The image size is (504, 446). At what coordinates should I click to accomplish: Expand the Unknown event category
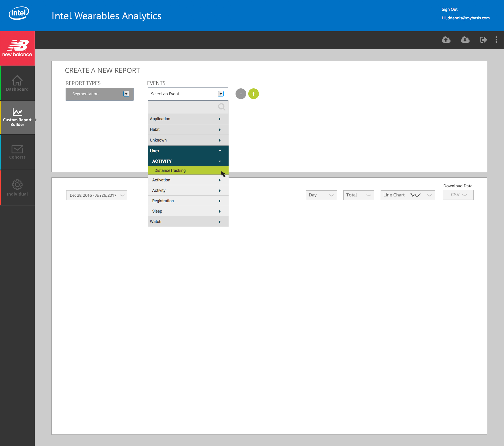click(x=188, y=140)
